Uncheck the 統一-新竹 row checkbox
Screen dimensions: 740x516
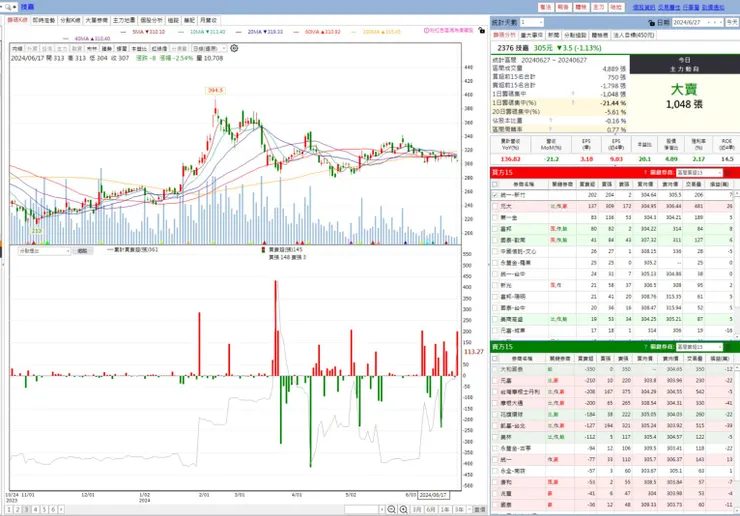click(495, 195)
